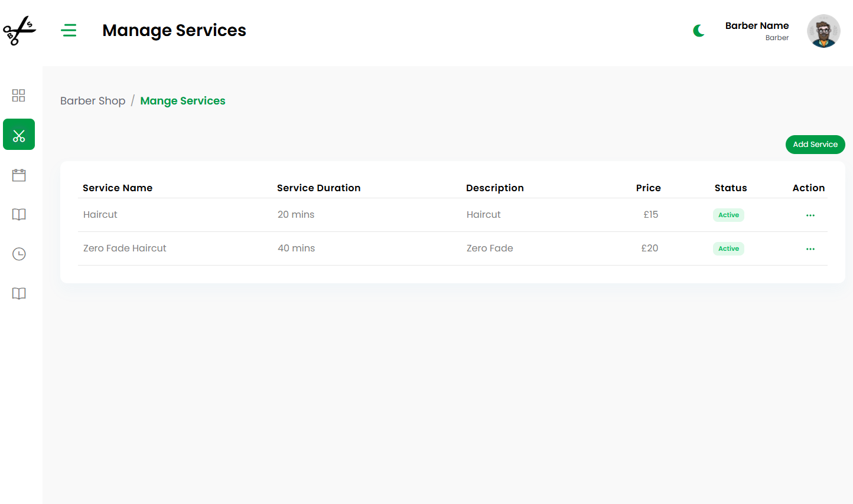Open action menu for Zero Fade Haircut
Screen dimensions: 853x504
pyautogui.click(x=810, y=249)
